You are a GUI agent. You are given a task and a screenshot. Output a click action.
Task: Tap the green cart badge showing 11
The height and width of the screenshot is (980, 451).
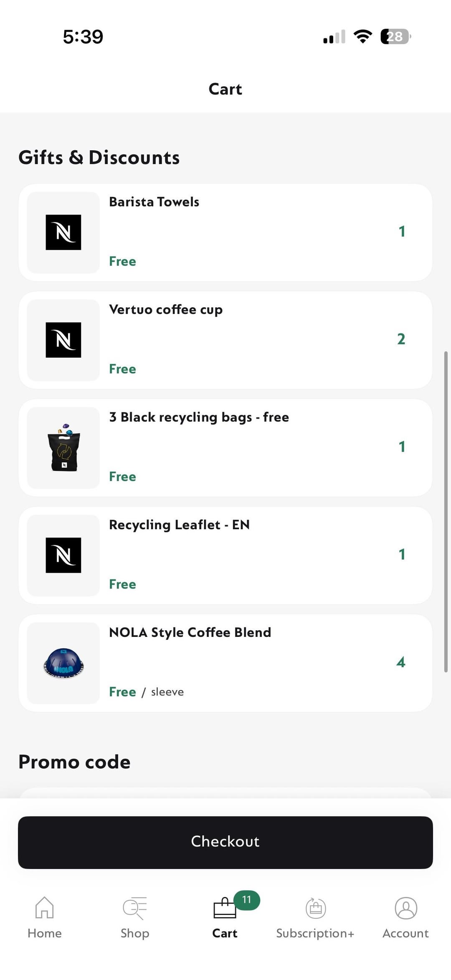[x=247, y=900]
